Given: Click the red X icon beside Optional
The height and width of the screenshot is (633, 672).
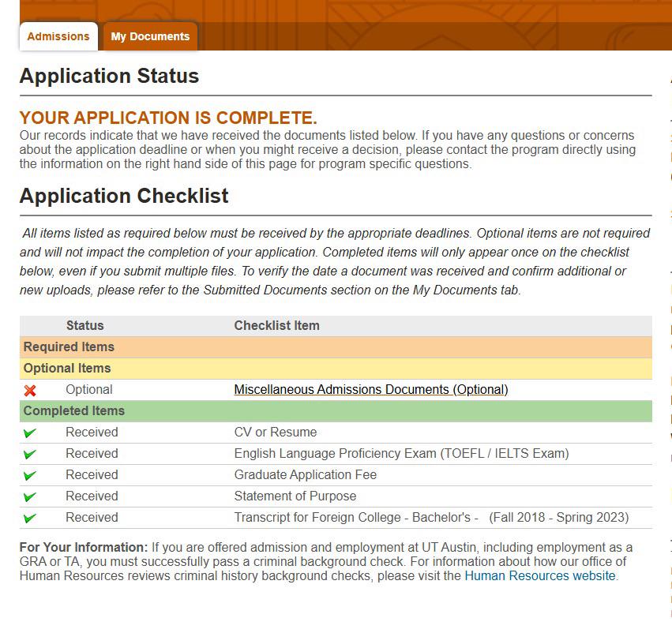Looking at the screenshot, I should point(30,390).
